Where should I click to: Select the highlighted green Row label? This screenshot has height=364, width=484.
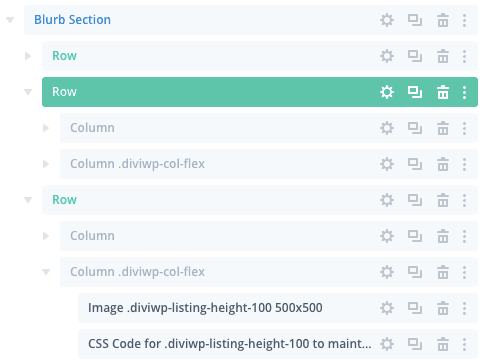coord(64,92)
